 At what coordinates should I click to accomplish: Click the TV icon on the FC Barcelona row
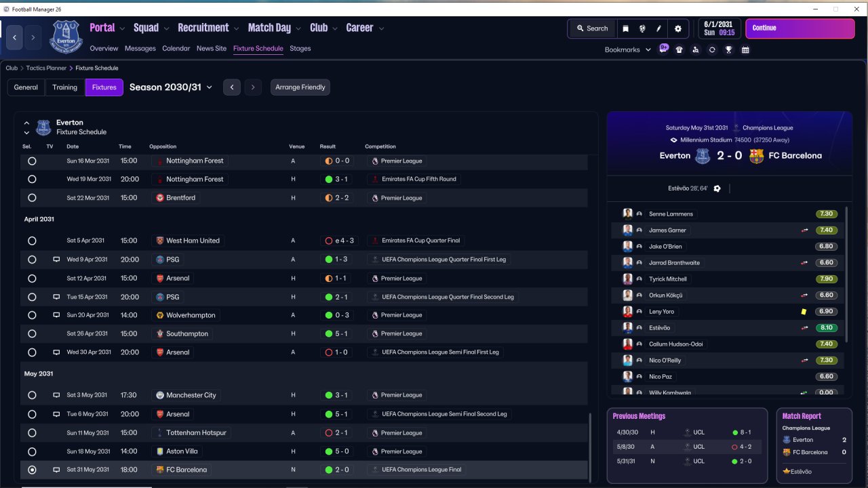(x=56, y=470)
